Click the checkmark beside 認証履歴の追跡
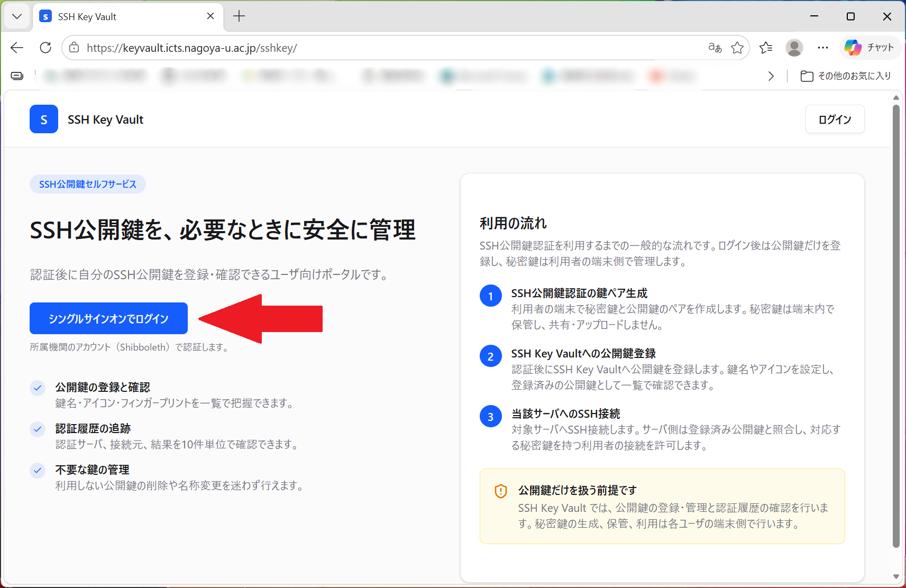The image size is (906, 588). coord(38,429)
